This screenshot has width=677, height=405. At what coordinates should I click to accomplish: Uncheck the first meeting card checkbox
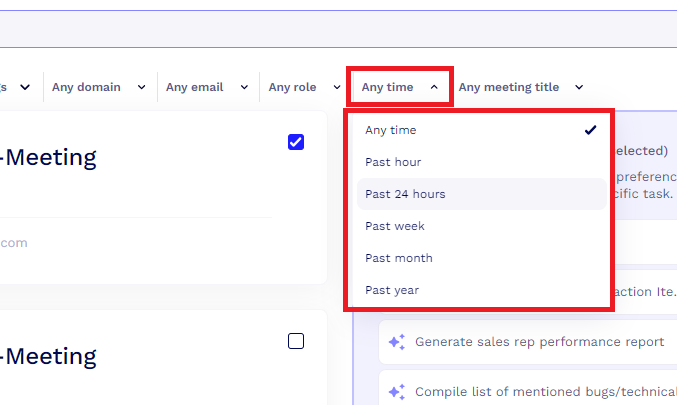[296, 142]
